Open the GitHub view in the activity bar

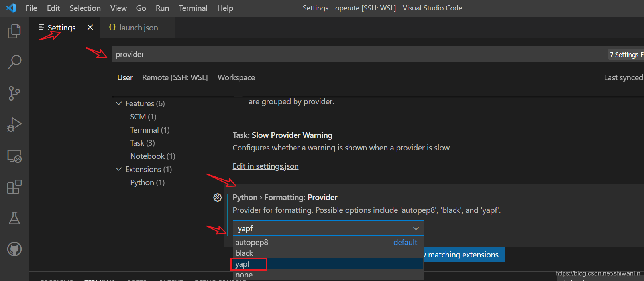[14, 249]
